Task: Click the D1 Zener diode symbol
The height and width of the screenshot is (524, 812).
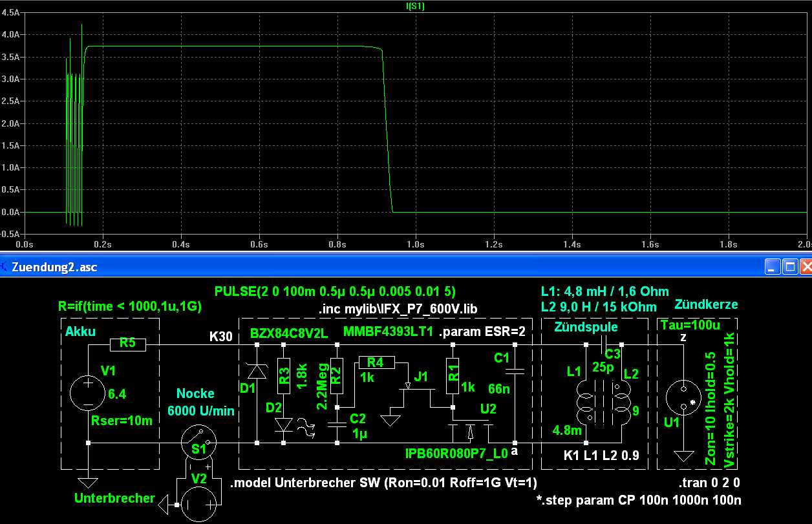Action: pos(257,370)
